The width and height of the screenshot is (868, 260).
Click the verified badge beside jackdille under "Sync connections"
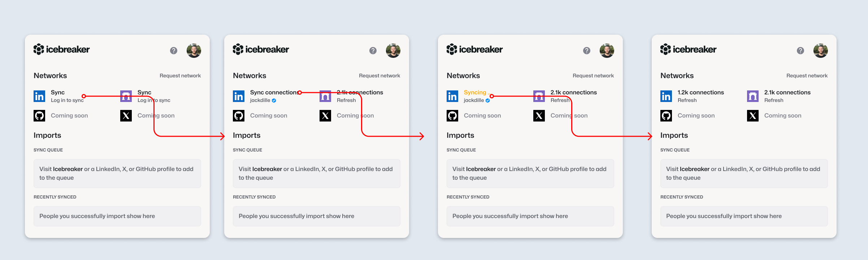click(274, 101)
